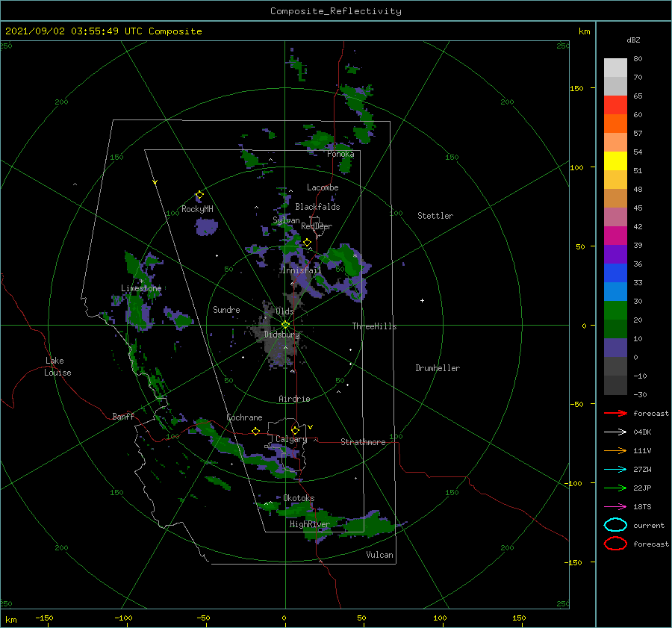Select the red 65 dBZ color swatch
The height and width of the screenshot is (628, 672).
pyautogui.click(x=615, y=105)
